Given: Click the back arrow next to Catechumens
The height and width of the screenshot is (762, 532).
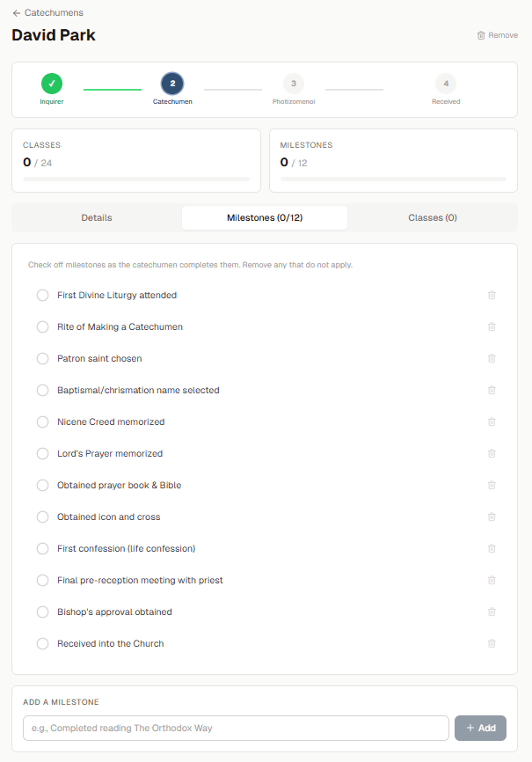Looking at the screenshot, I should pyautogui.click(x=17, y=13).
